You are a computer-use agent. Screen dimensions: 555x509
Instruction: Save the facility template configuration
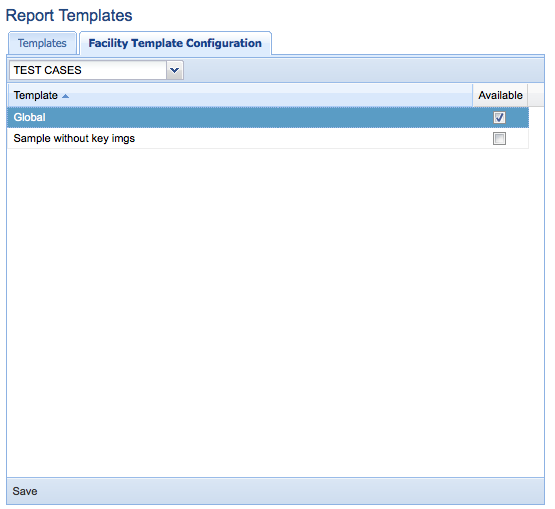tap(25, 491)
